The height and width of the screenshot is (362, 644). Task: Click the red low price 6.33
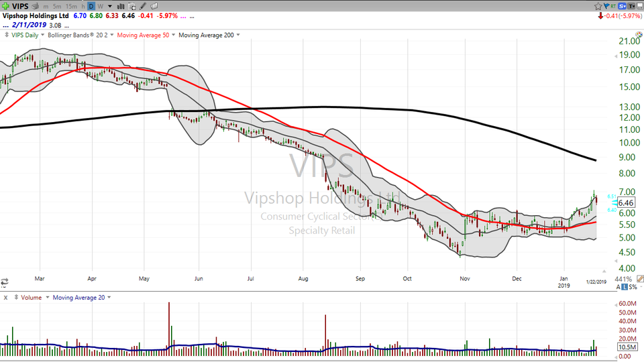112,15
